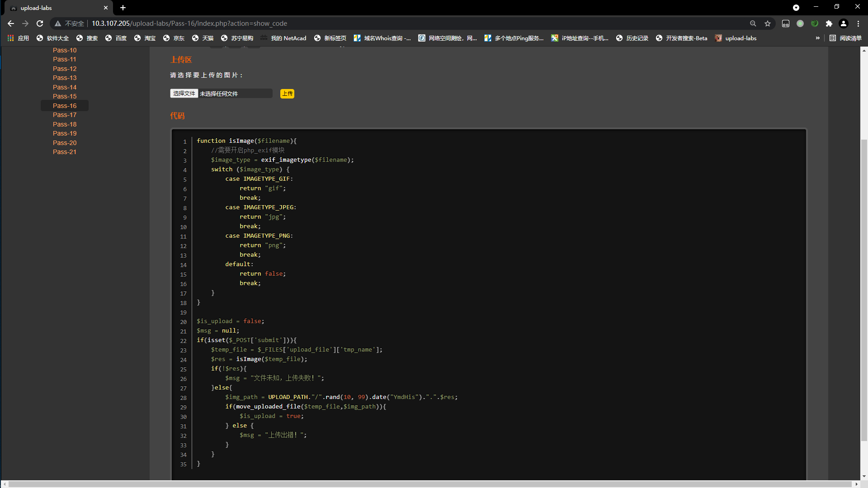Click the choose file button
The width and height of the screenshot is (868, 488).
point(184,94)
